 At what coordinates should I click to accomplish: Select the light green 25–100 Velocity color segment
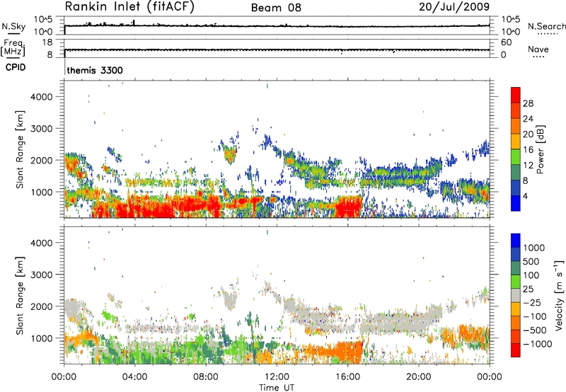(516, 282)
